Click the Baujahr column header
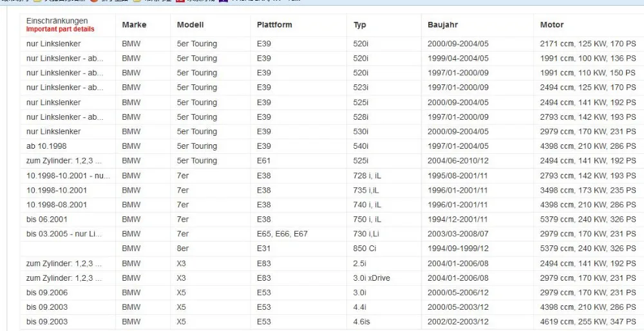Viewport: 644px width, 331px height. (x=443, y=24)
